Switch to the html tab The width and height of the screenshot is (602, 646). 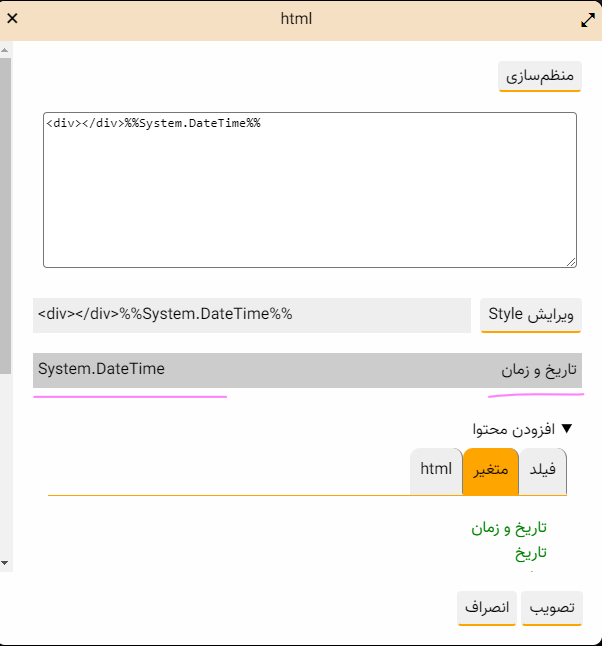(x=436, y=470)
